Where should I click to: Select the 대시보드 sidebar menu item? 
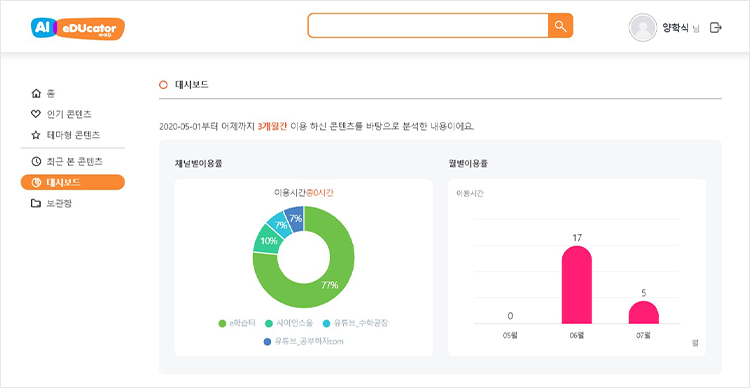click(x=73, y=182)
